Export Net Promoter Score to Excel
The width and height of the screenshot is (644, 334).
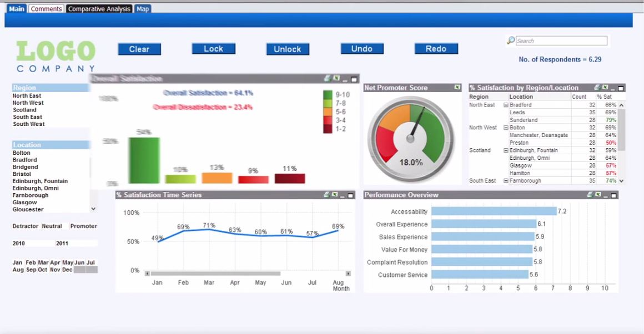pyautogui.click(x=457, y=88)
